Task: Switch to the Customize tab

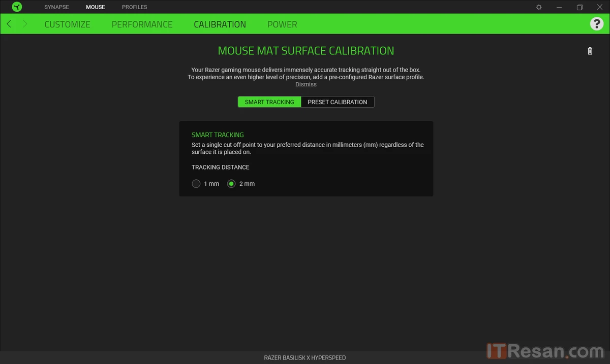Action: click(x=67, y=24)
